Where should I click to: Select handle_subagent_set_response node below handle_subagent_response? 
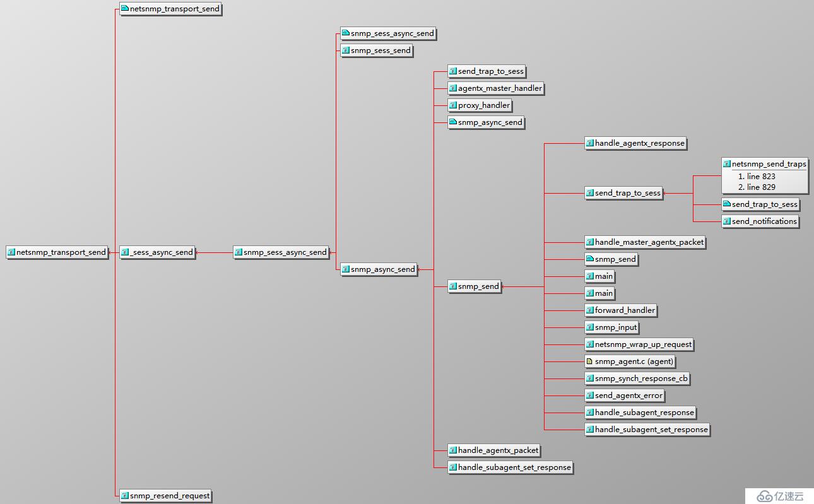coord(647,430)
